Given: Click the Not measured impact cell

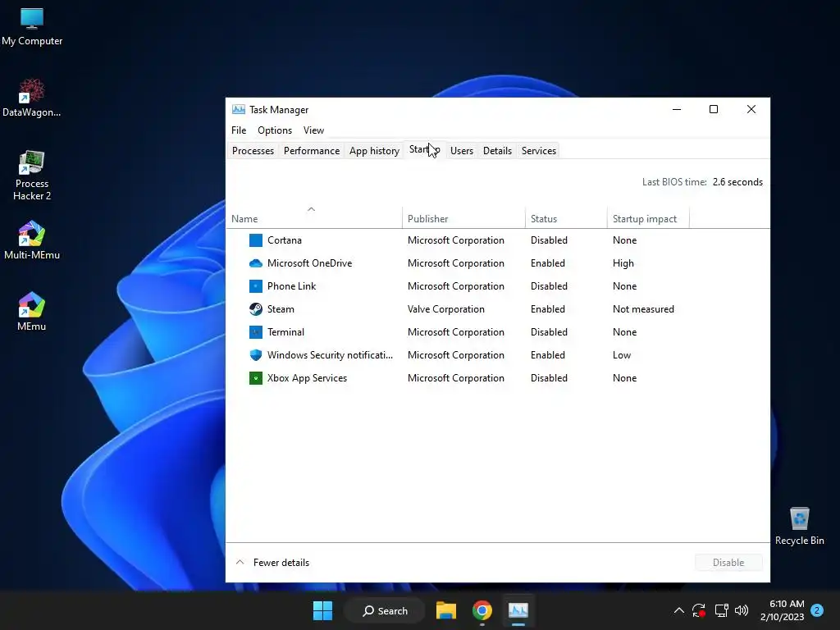Looking at the screenshot, I should [x=643, y=309].
